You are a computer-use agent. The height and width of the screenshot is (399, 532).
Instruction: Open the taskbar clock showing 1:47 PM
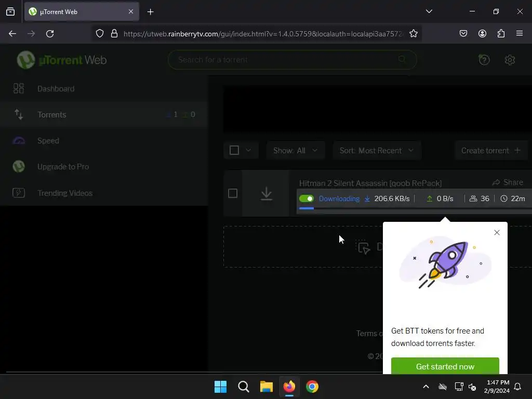(497, 387)
